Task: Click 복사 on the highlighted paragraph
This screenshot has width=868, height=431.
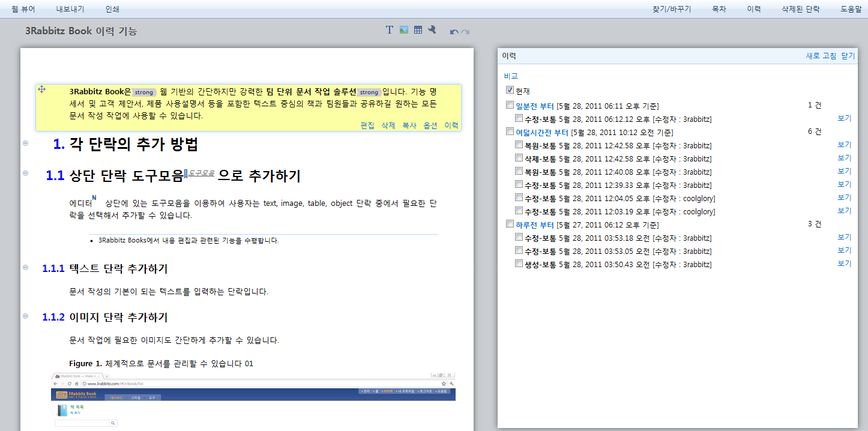Action: tap(409, 125)
